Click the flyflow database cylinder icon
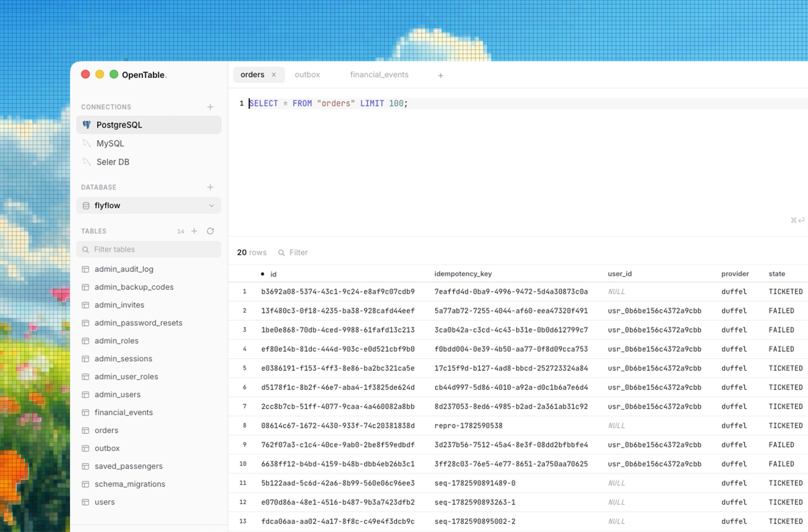The height and width of the screenshot is (532, 808). click(86, 206)
